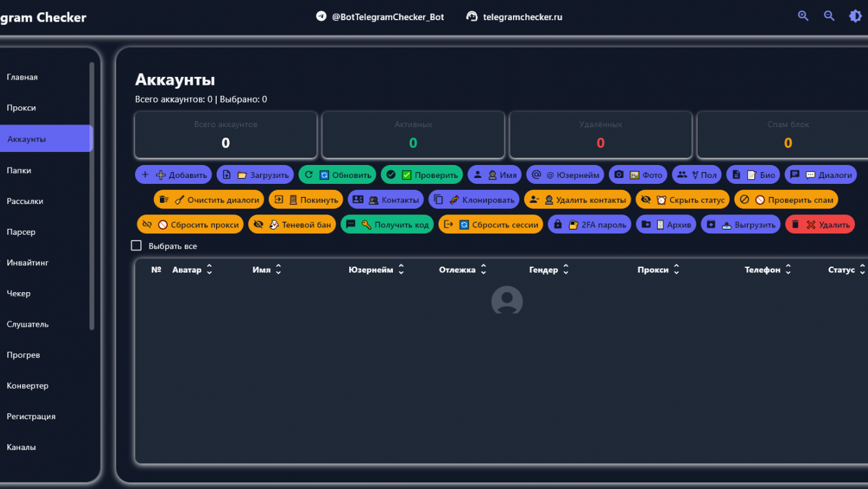Click the sidebar vertical scrollbar
This screenshot has height=489, width=868.
(92, 196)
